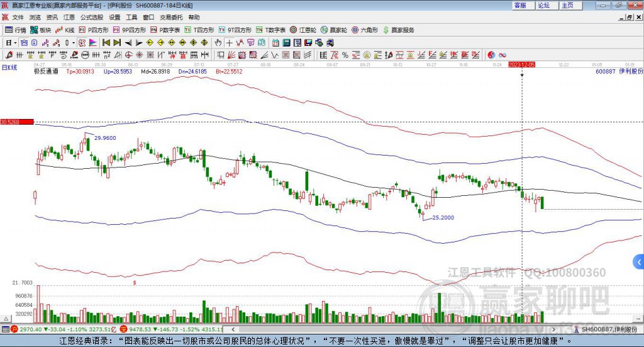Click the 论坛 forum button

pyautogui.click(x=547, y=5)
